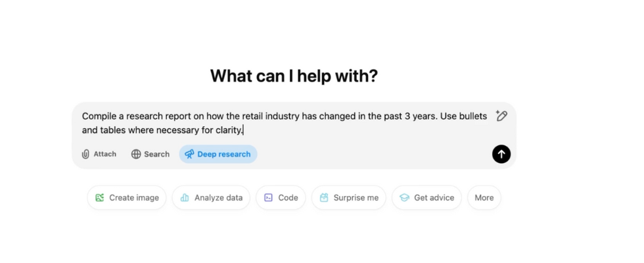
Task: Select the Analyze data text label
Action: pos(218,197)
